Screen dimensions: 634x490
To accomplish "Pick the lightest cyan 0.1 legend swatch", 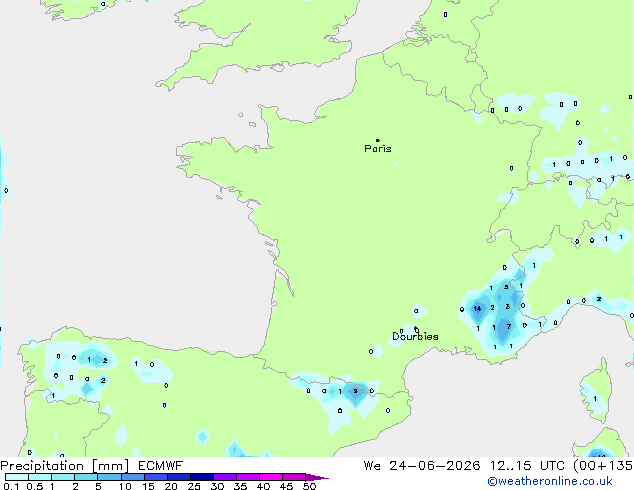I will (x=17, y=477).
